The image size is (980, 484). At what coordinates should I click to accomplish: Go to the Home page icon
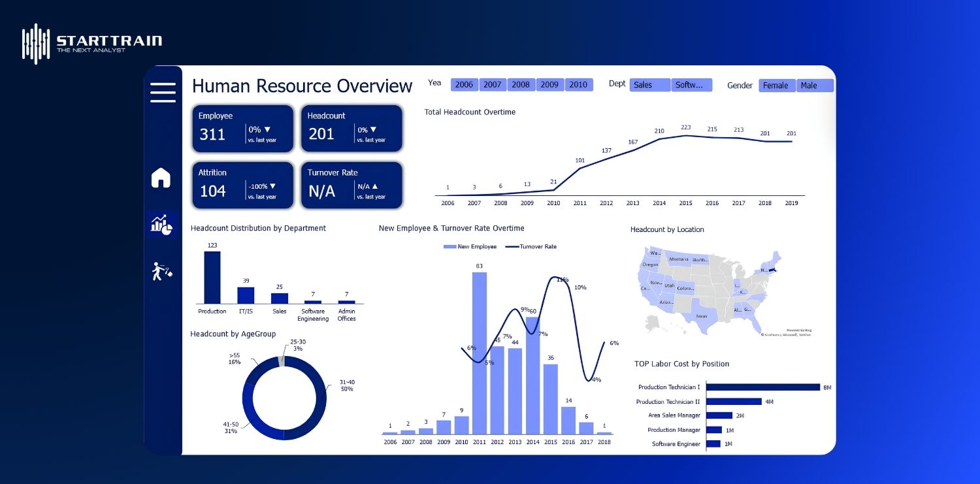pos(161,178)
